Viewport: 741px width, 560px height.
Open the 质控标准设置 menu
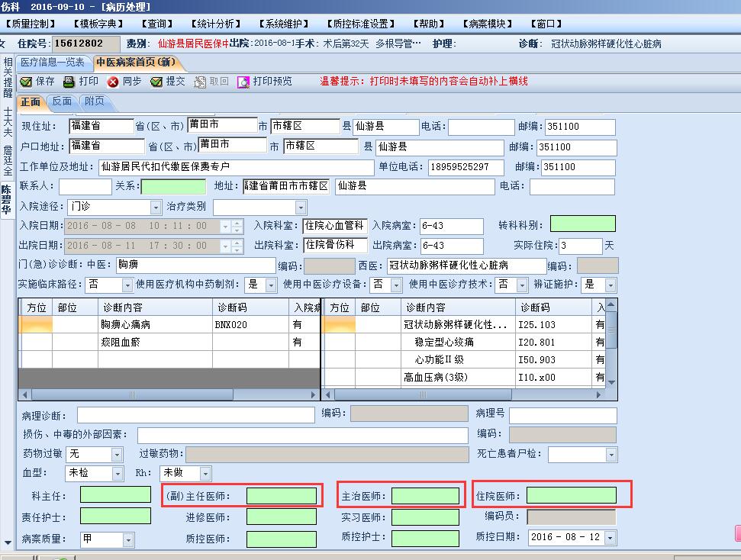(x=361, y=24)
